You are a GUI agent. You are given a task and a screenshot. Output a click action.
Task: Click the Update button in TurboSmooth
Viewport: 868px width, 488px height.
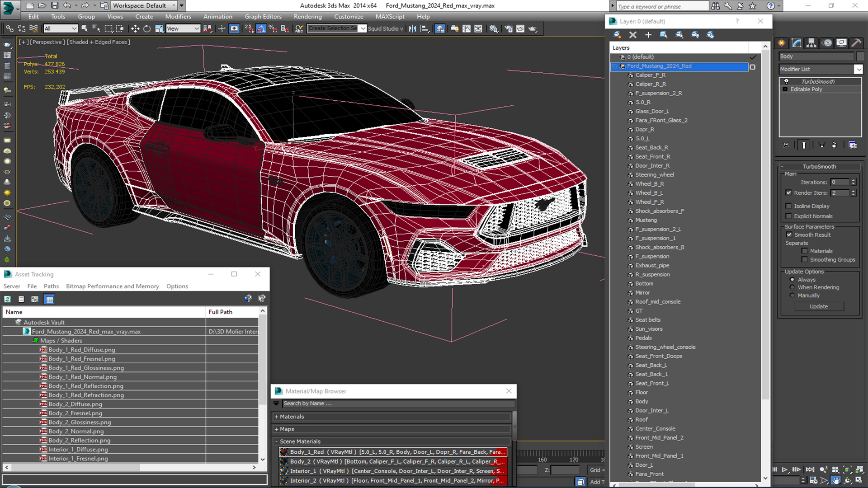[x=819, y=306]
